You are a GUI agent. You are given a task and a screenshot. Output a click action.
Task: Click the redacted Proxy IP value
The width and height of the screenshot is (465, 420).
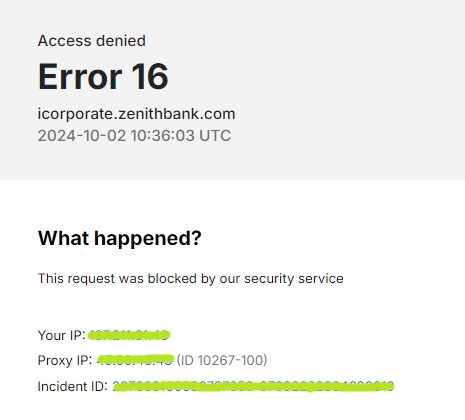(135, 360)
